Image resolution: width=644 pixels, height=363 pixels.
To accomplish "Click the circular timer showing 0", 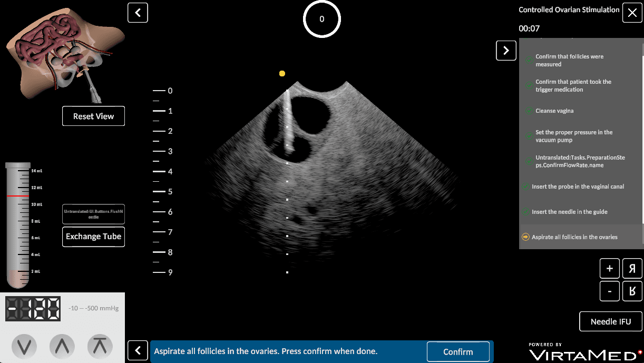I will 321,19.
